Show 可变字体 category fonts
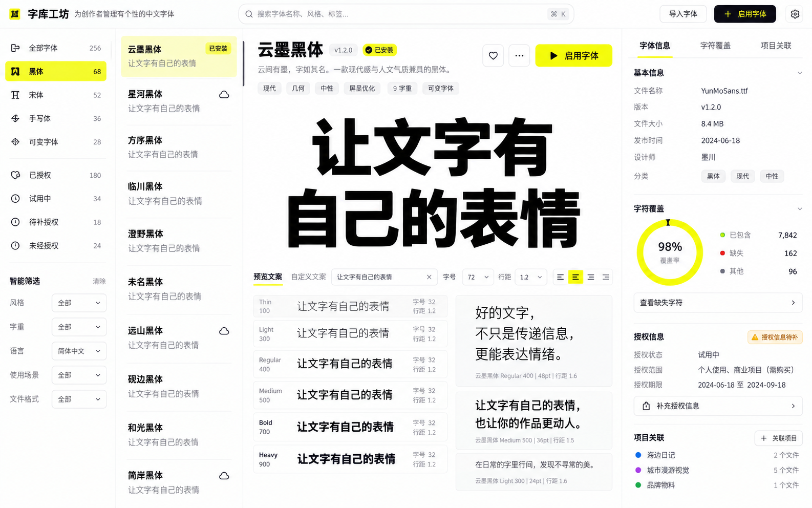The image size is (812, 508). [x=56, y=142]
